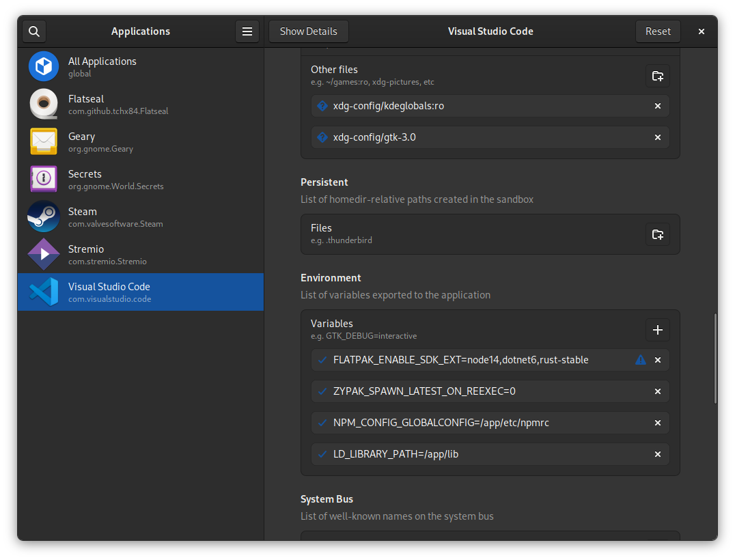The height and width of the screenshot is (560, 735).
Task: Toggle the LD_LIBRARY_PATH variable off
Action: (x=322, y=454)
